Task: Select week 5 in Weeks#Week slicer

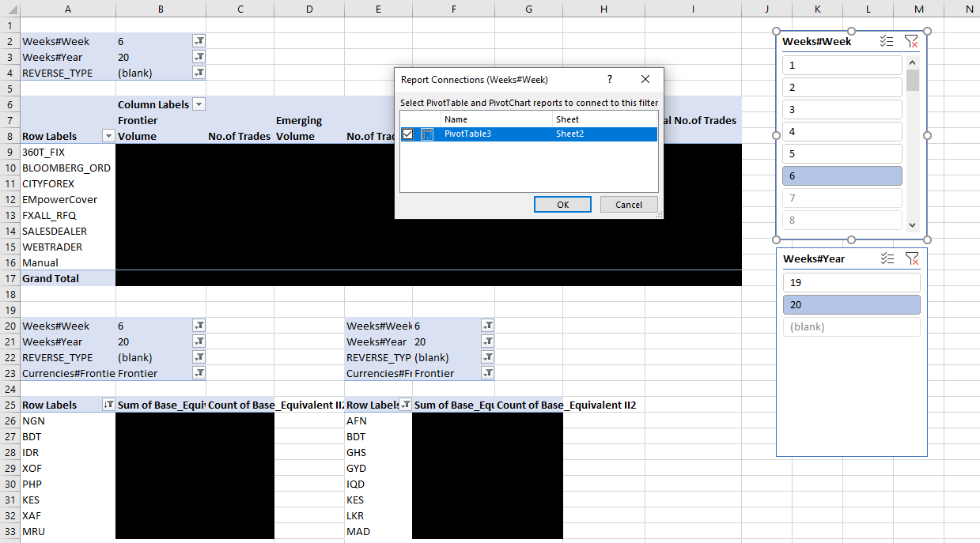Action: (842, 154)
